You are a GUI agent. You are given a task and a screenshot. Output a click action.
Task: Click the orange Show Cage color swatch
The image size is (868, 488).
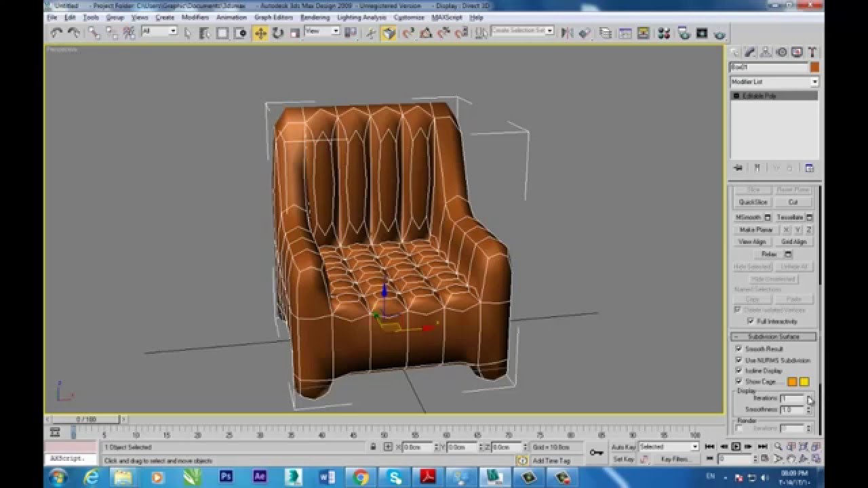click(792, 382)
